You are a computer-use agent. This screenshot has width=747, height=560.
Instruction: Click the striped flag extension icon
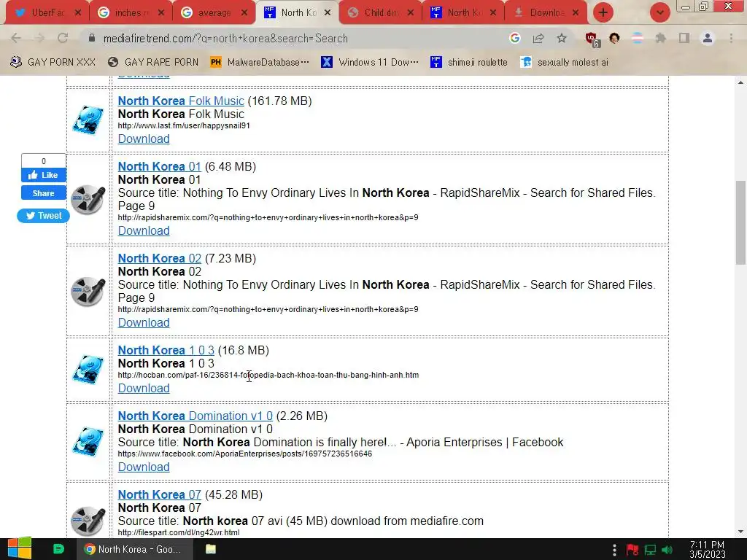coord(638,38)
